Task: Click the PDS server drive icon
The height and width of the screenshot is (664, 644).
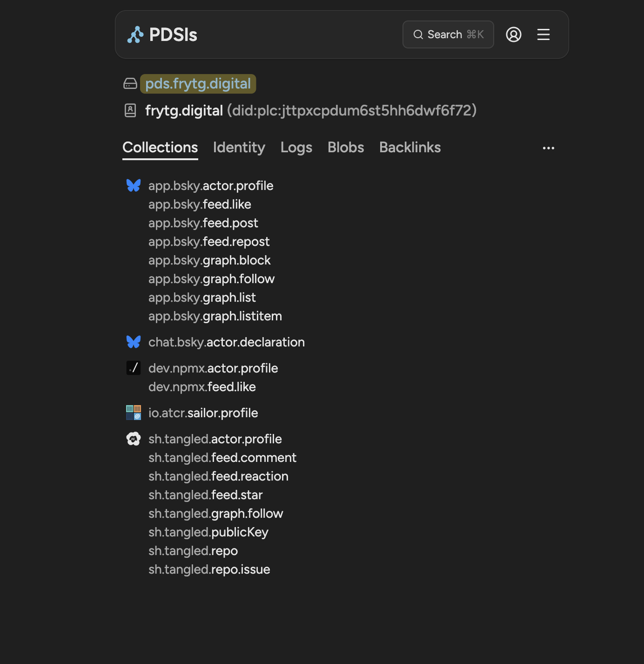Action: click(x=130, y=84)
